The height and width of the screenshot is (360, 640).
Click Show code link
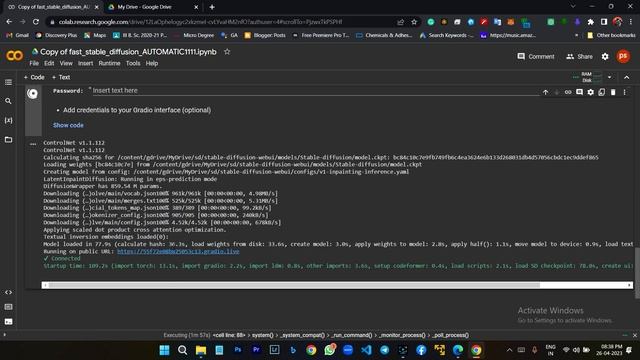[68, 125]
